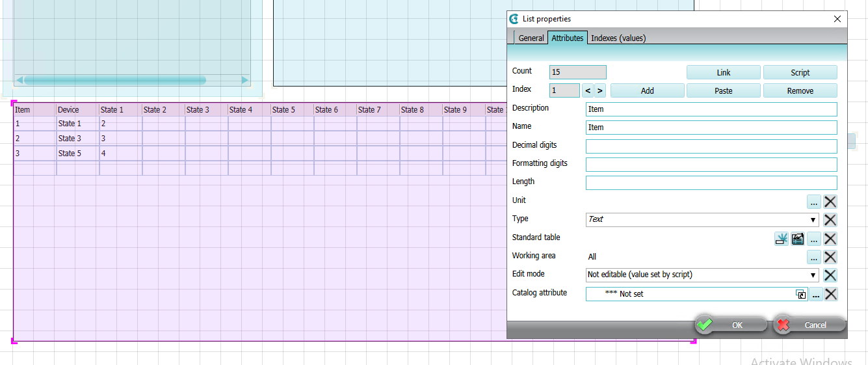The width and height of the screenshot is (868, 365).
Task: Reset Working area using the X icon
Action: tap(830, 257)
